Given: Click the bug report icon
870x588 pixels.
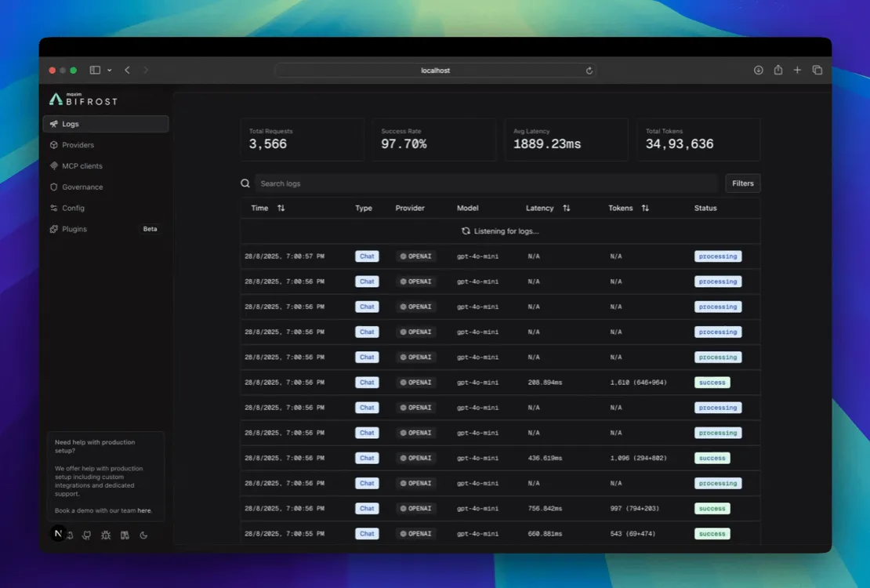Looking at the screenshot, I should [106, 535].
